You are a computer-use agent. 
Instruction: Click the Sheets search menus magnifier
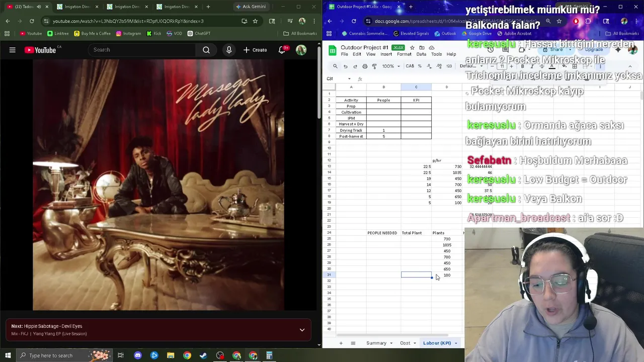(335, 66)
